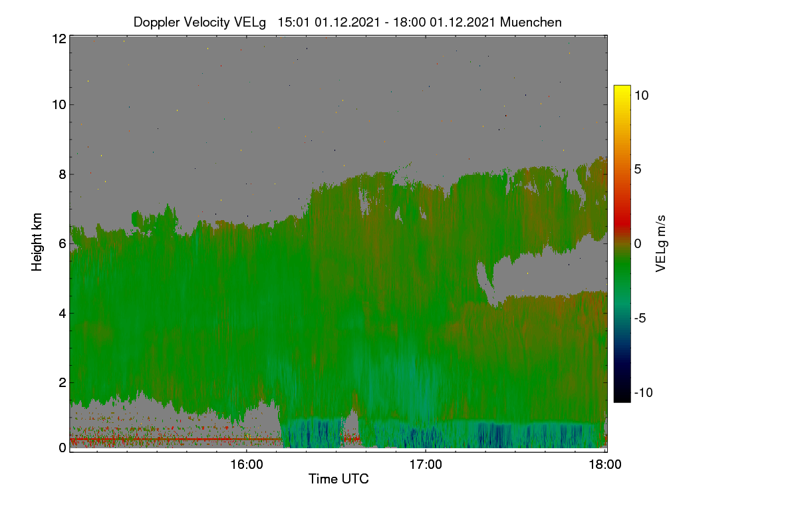Click the 6 km height tick label
798x532 pixels.
click(x=63, y=243)
